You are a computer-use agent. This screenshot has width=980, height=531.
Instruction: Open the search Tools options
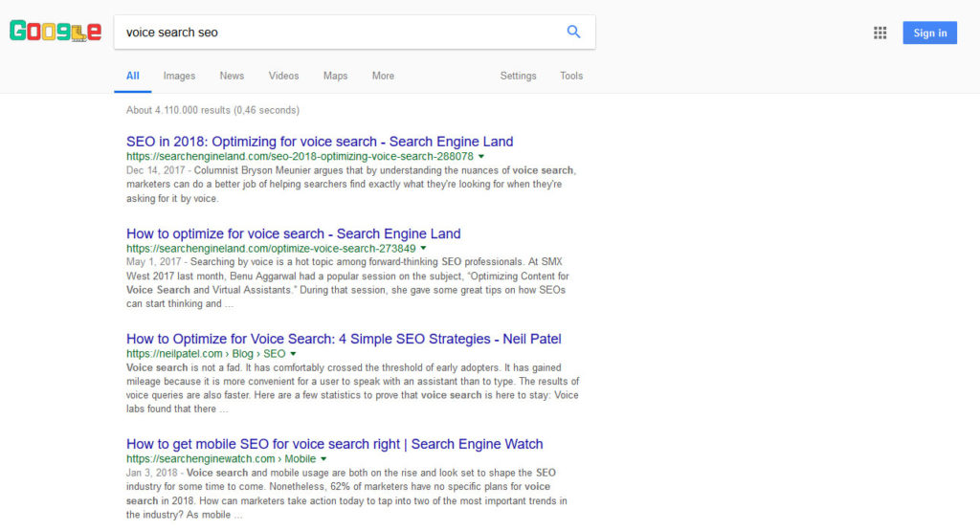tap(571, 76)
